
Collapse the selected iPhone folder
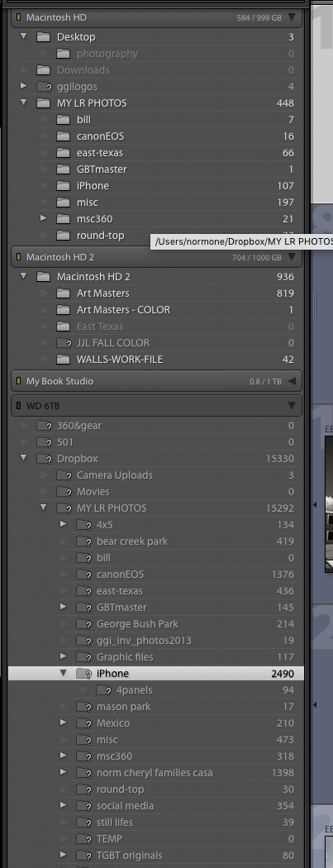(x=63, y=673)
